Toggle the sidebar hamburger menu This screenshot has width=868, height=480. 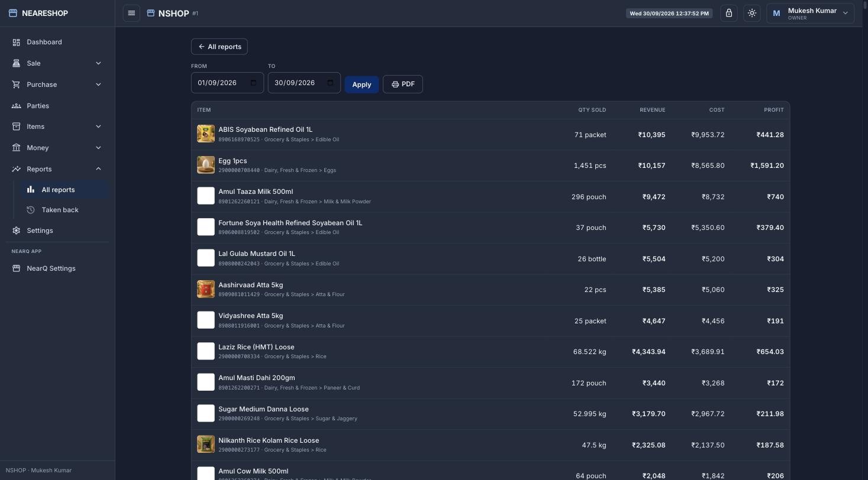click(x=131, y=13)
